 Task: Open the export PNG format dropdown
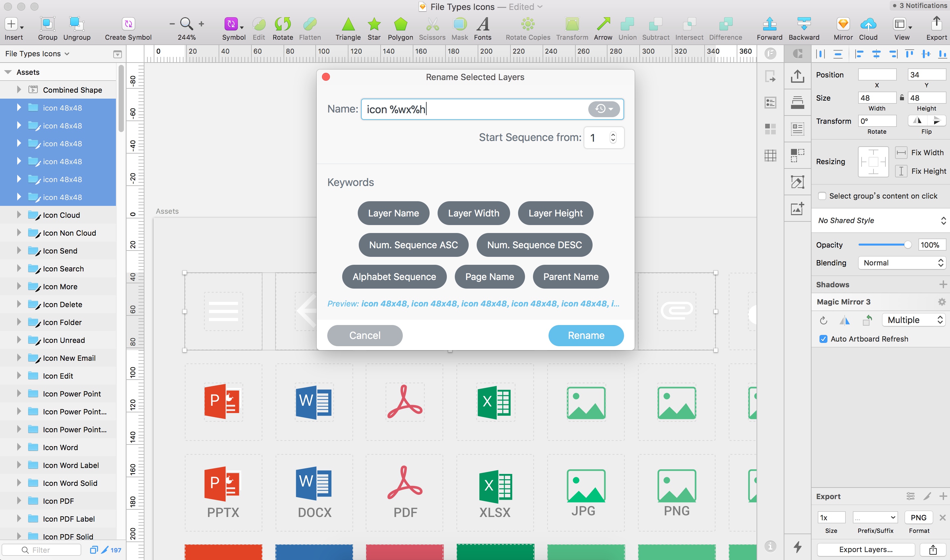tap(918, 517)
